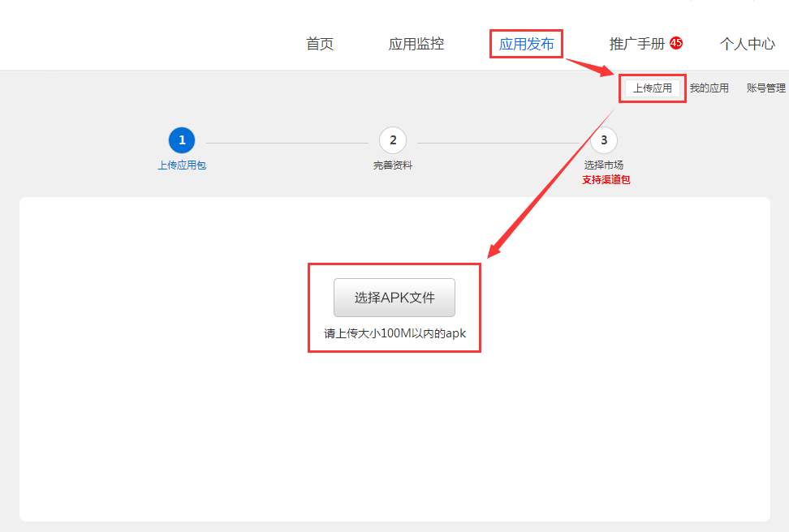Go to the 首页 home page
Screen dimensions: 789x532
320,44
